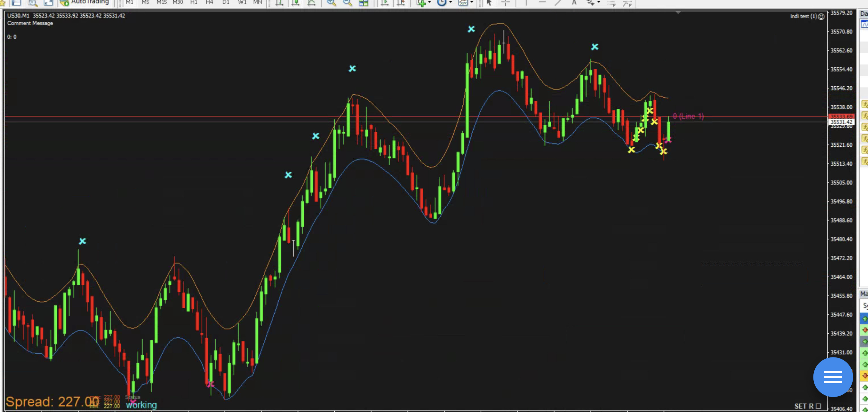The image size is (868, 412).
Task: Click the 35579.20 price axis label
Action: pyautogui.click(x=841, y=13)
